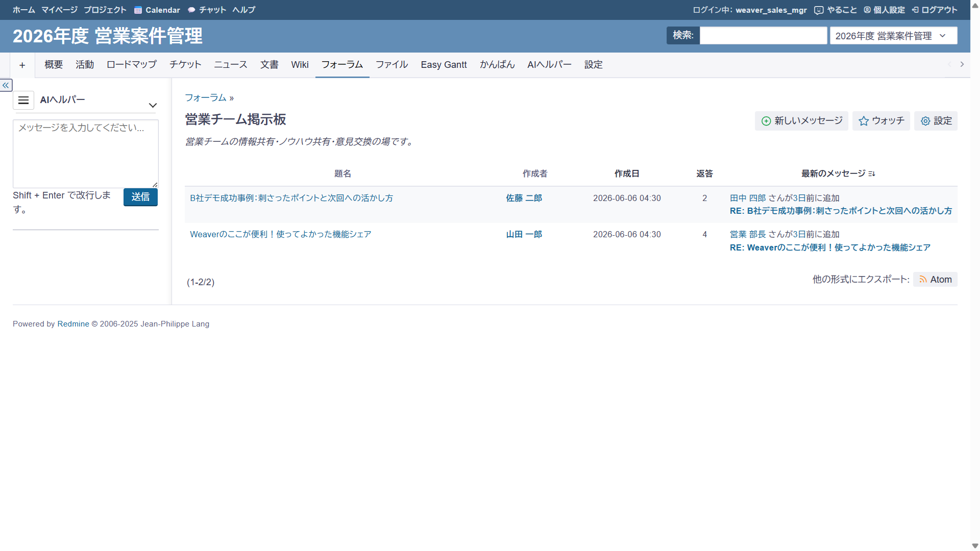The image size is (980, 551).
Task: Focus the 検索 search field
Action: [763, 36]
